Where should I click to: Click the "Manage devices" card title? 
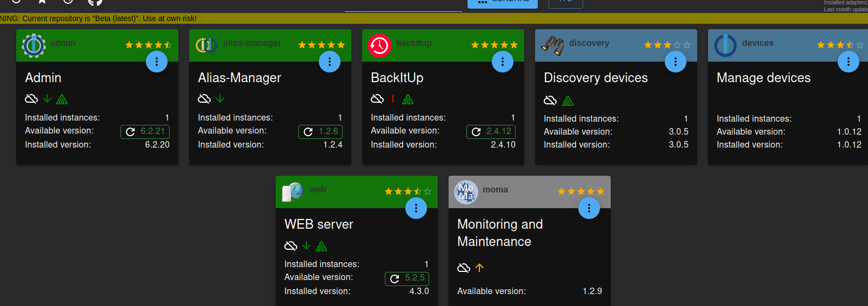[x=764, y=78]
